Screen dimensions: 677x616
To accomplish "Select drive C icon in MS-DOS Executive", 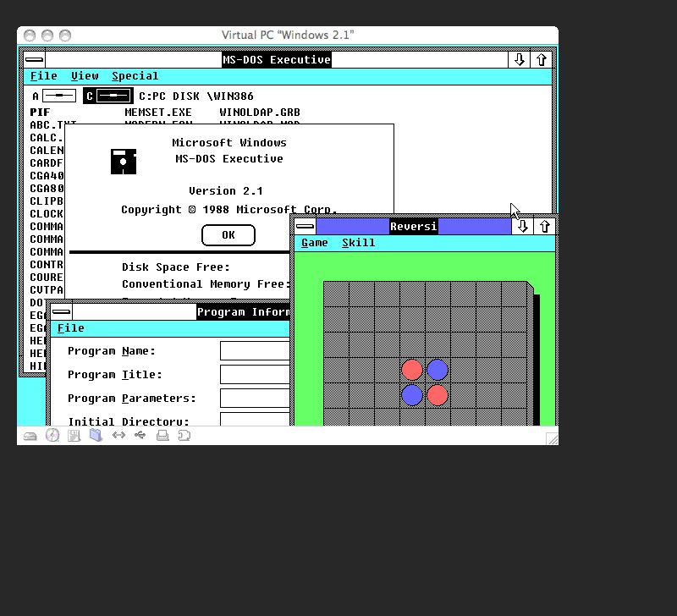I will pyautogui.click(x=113, y=96).
